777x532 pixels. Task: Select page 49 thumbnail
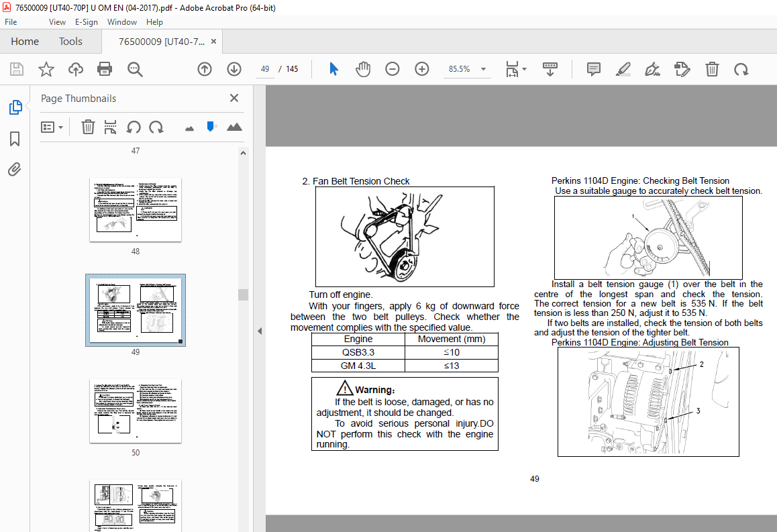(x=136, y=310)
